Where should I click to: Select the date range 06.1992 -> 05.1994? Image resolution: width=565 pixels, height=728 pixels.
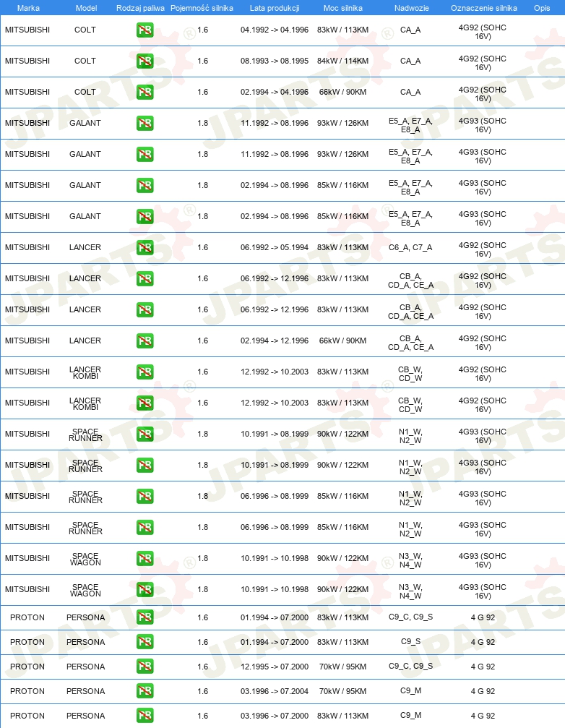tap(275, 247)
